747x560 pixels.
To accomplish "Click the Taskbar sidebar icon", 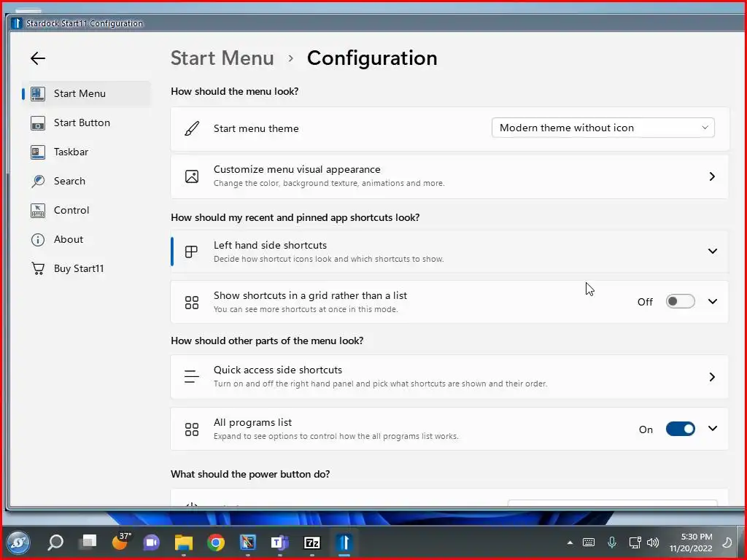I will tap(38, 152).
